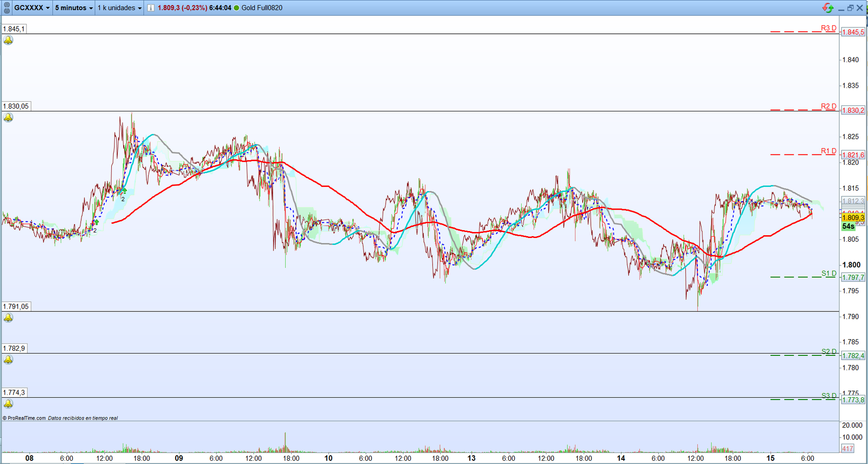Click the 09 date label on the time axis
This screenshot has width=868, height=464.
(179, 458)
